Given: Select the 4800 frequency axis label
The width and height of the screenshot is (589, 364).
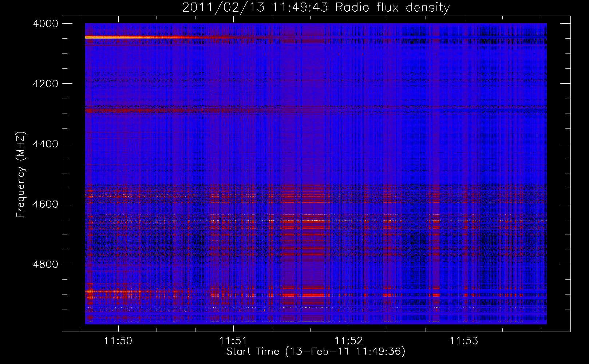Looking at the screenshot, I should click(46, 264).
